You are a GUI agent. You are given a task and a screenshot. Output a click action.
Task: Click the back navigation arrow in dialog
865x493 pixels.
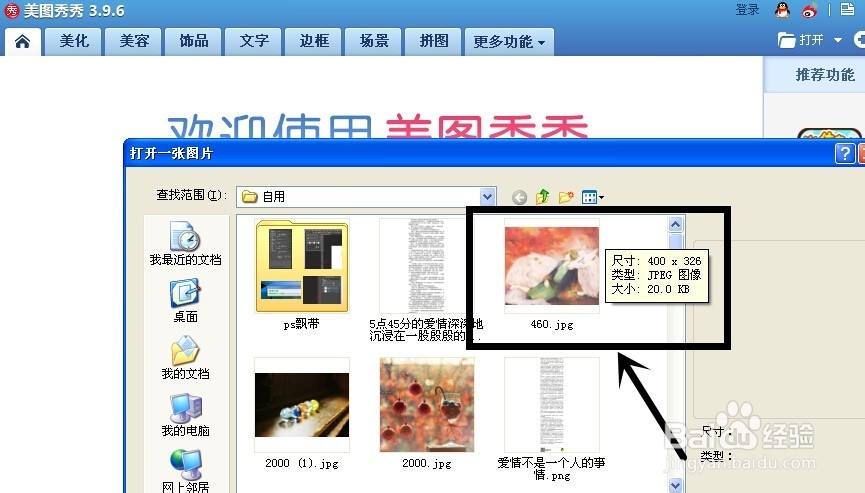519,197
